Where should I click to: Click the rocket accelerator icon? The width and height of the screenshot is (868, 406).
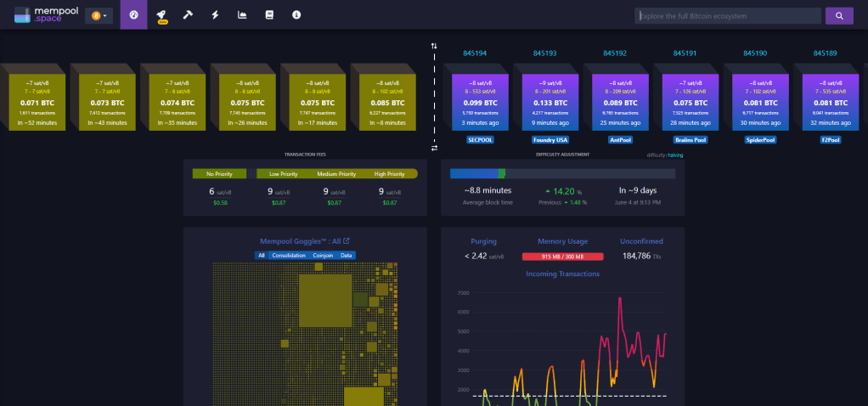[161, 14]
